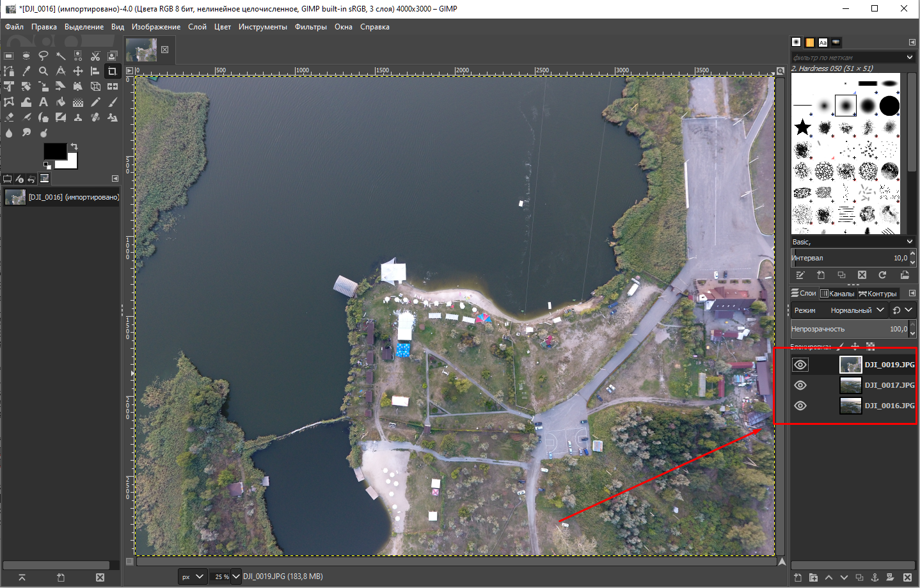Toggle eye icon for DJI_0016.JPG layer

click(x=800, y=406)
